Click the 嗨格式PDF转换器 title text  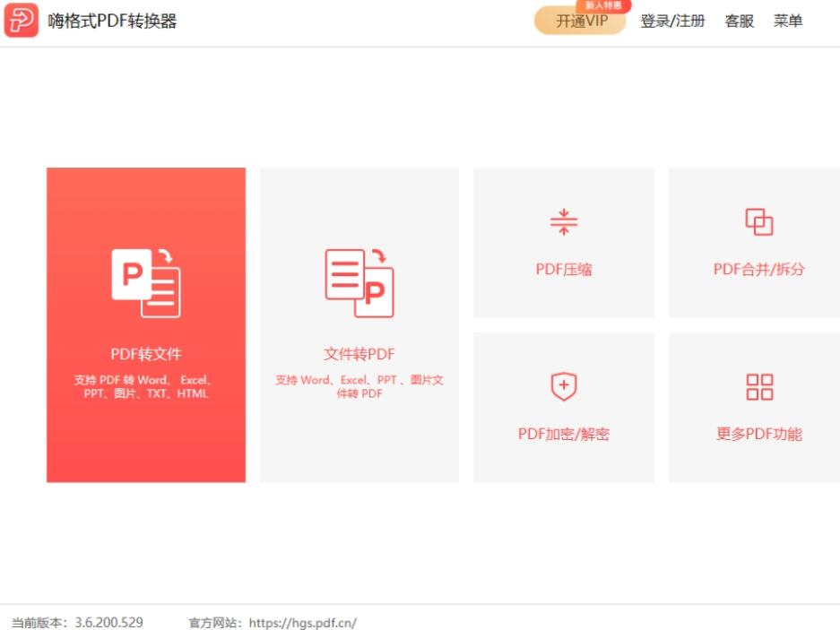point(112,21)
